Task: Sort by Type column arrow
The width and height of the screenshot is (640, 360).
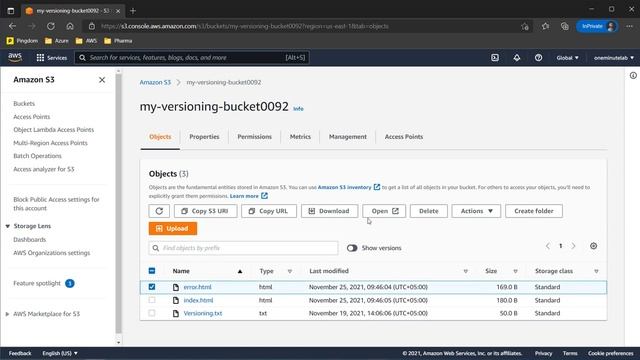Action: [x=290, y=271]
